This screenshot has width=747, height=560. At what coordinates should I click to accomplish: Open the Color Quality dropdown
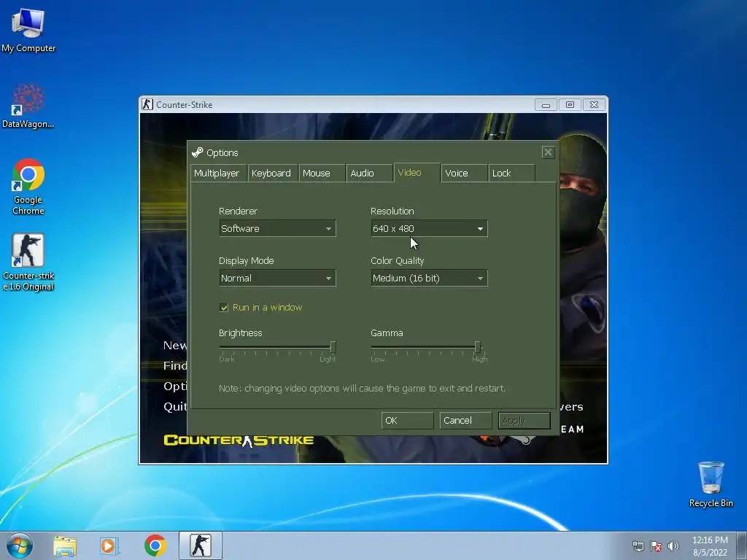coord(429,278)
